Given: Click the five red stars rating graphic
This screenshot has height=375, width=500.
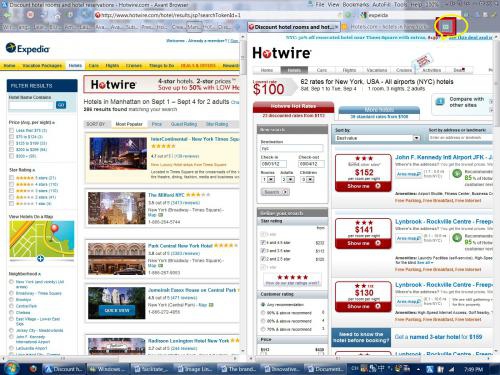Looking at the screenshot, I should click(x=292, y=277).
